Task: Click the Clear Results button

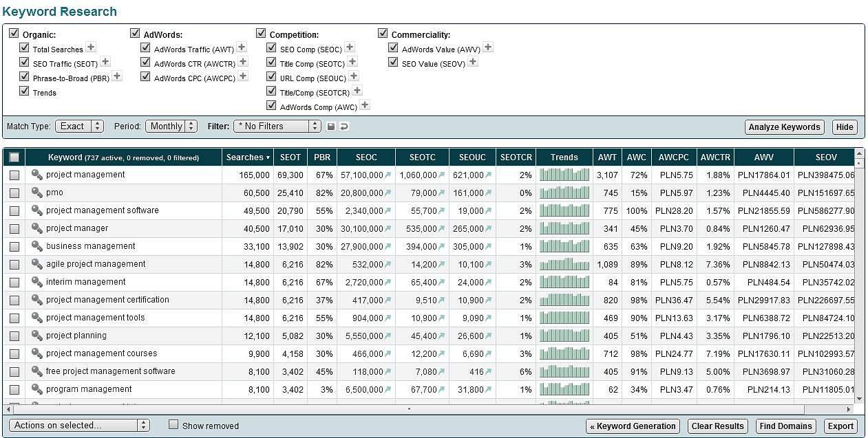Action: (717, 426)
